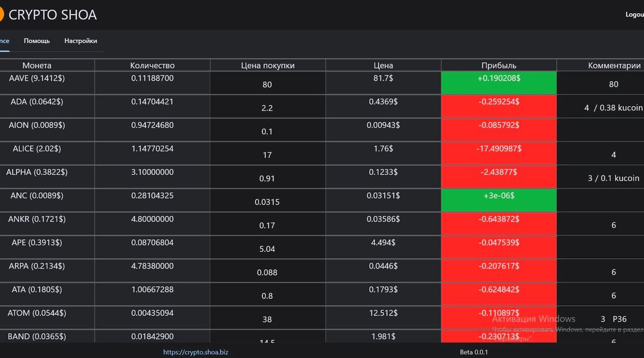Click the Количество column header
The height and width of the screenshot is (358, 644).
(153, 66)
